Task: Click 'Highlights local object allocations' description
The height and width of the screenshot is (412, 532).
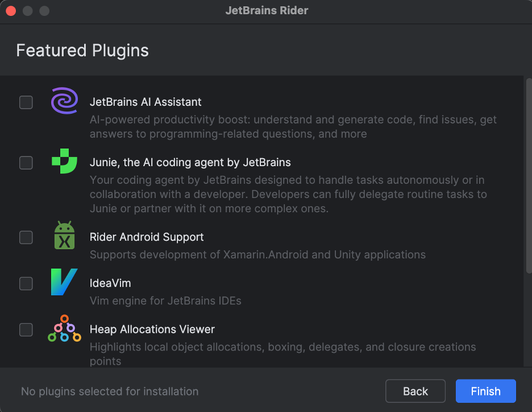Action: tap(283, 354)
